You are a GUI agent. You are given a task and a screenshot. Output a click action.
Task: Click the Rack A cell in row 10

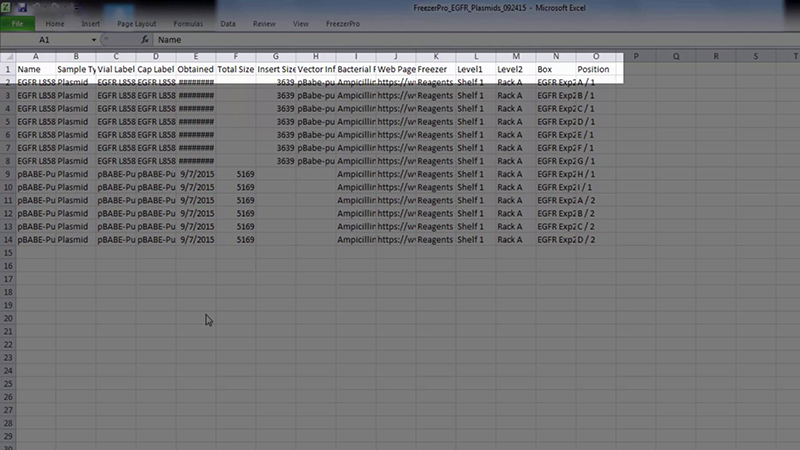click(x=516, y=187)
